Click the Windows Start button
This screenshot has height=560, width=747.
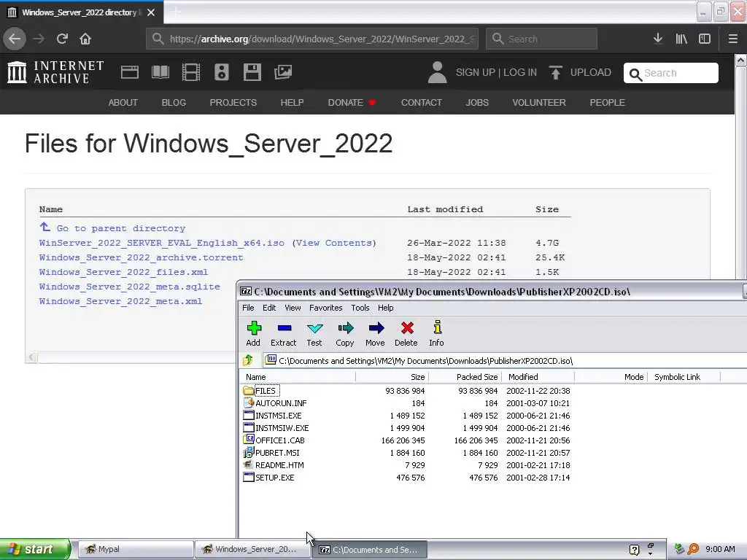click(35, 549)
